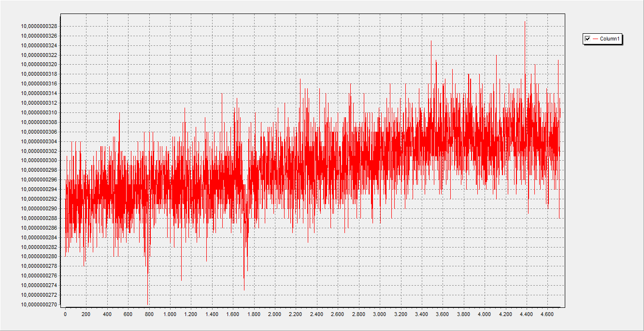Toggle the Column1 series checkbox
The image size is (644, 331).
tap(587, 39)
